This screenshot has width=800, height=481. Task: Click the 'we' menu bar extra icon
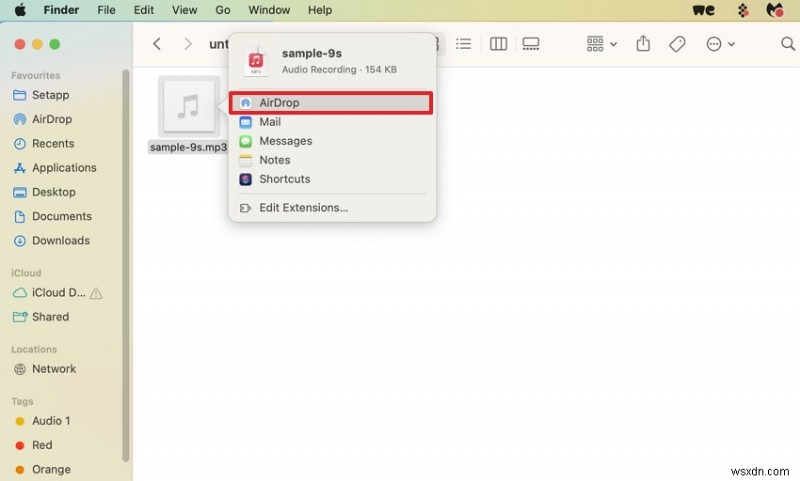(x=704, y=10)
